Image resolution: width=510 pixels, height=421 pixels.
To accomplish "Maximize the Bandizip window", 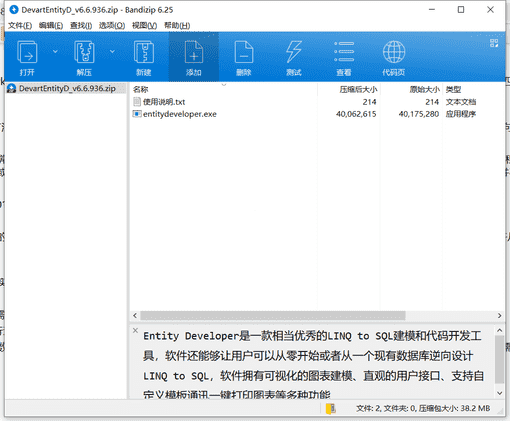I will (461, 10).
